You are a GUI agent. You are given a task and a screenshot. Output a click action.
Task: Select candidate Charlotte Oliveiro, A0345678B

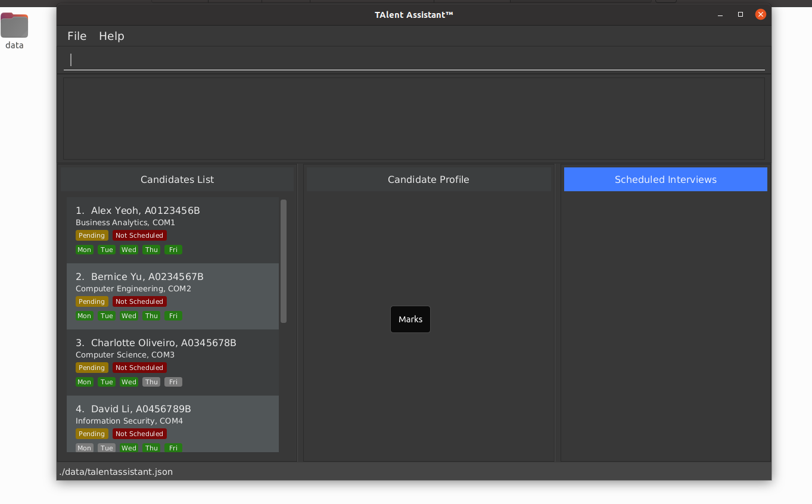tap(173, 362)
